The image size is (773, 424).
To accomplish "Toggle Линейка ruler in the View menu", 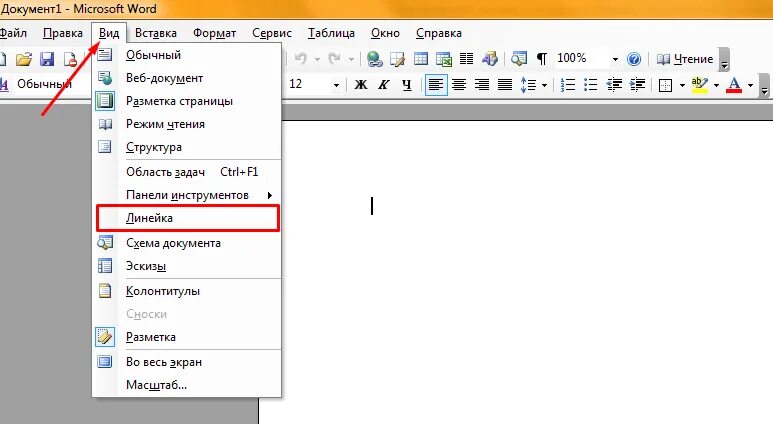I will pyautogui.click(x=188, y=218).
